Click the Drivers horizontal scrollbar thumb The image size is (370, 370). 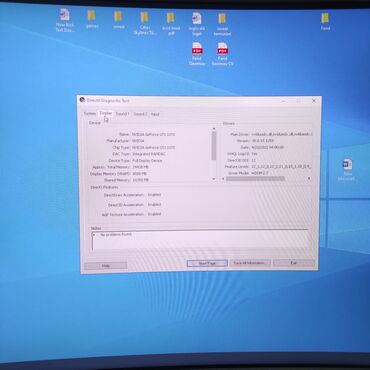255,179
